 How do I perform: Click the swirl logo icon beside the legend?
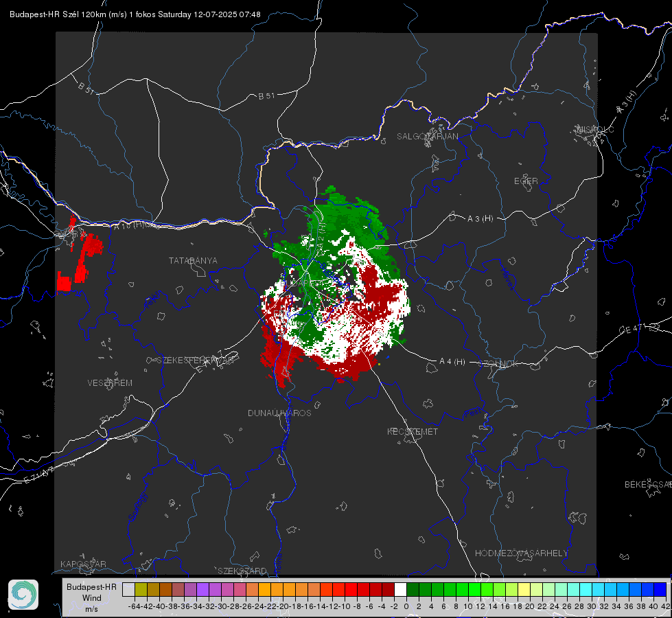click(x=23, y=595)
